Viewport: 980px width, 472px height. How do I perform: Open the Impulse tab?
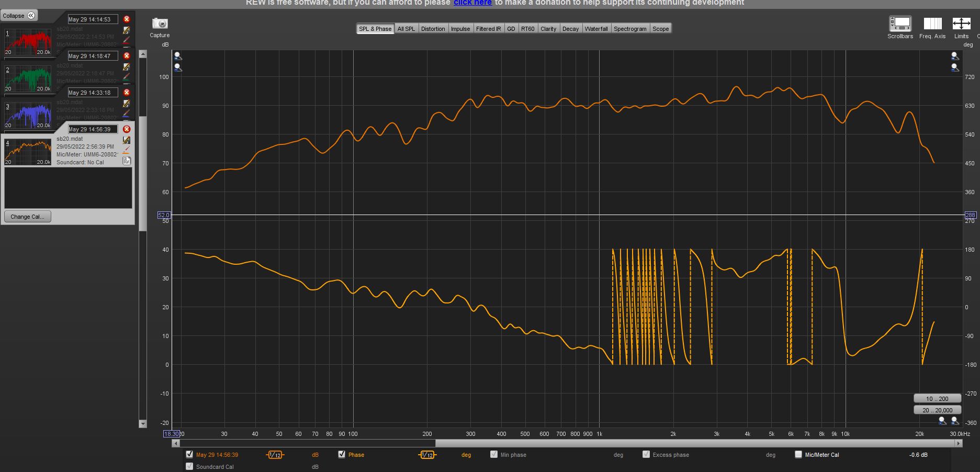pos(460,29)
